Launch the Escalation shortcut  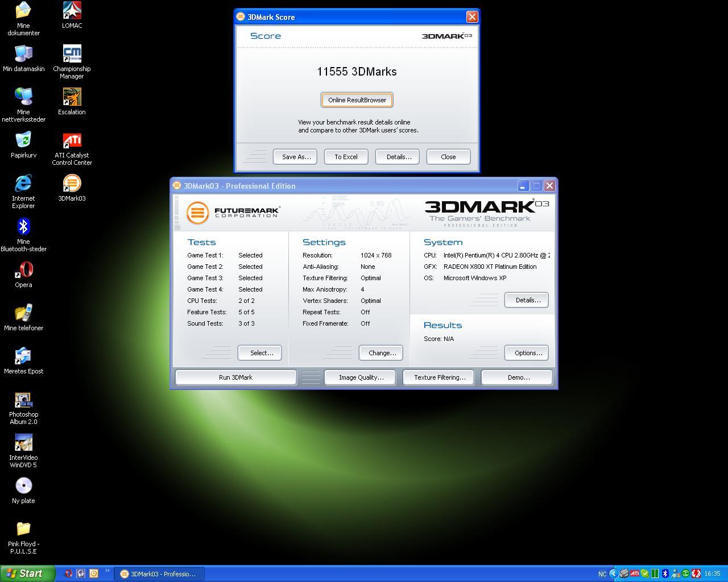click(x=72, y=102)
